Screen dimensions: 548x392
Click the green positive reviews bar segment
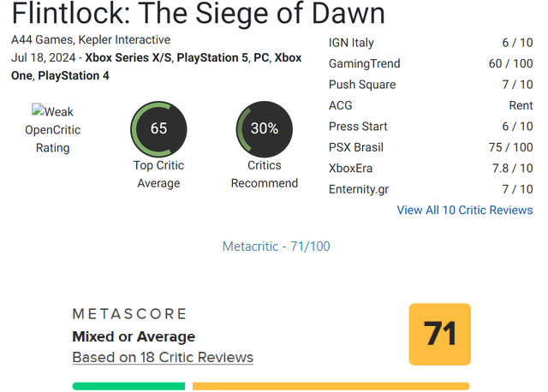128,386
